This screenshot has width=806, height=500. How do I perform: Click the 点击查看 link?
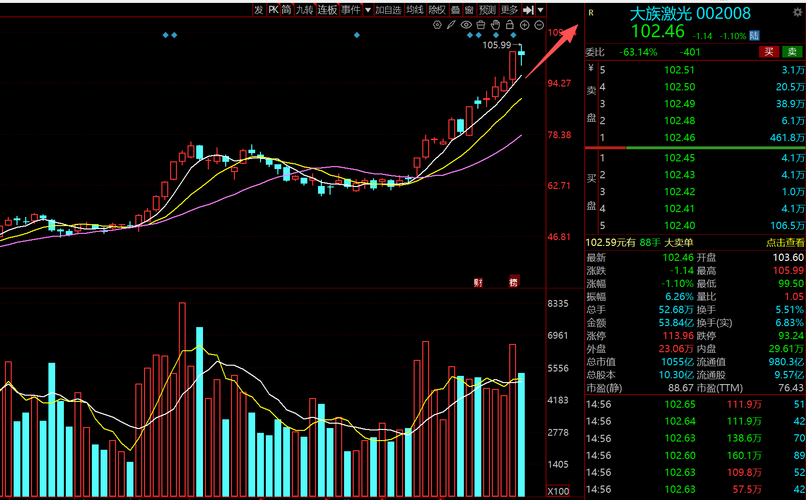[x=785, y=242]
